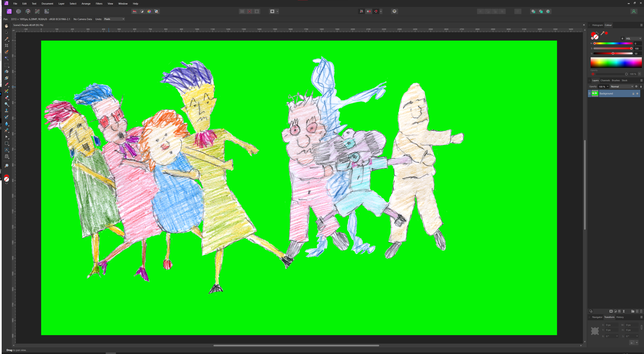Select the Mesh Warp tool
This screenshot has height=354, width=644.
(7, 157)
